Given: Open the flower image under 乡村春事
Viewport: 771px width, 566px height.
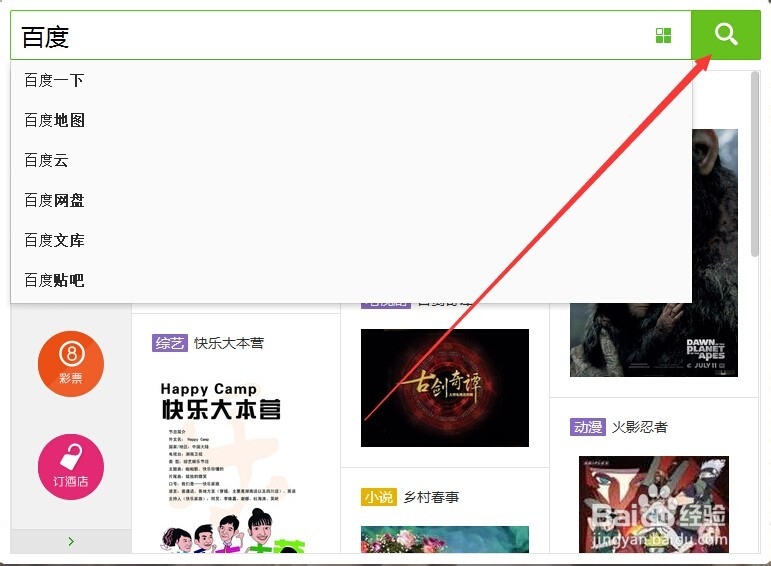Looking at the screenshot, I should tap(445, 539).
